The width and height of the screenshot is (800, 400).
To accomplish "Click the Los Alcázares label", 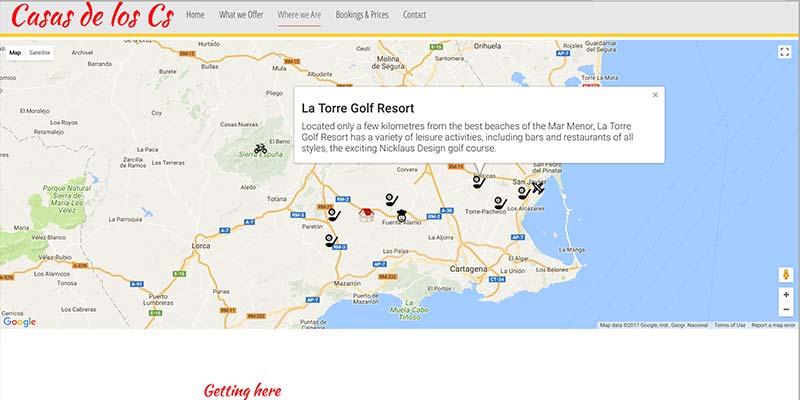I will click(526, 209).
